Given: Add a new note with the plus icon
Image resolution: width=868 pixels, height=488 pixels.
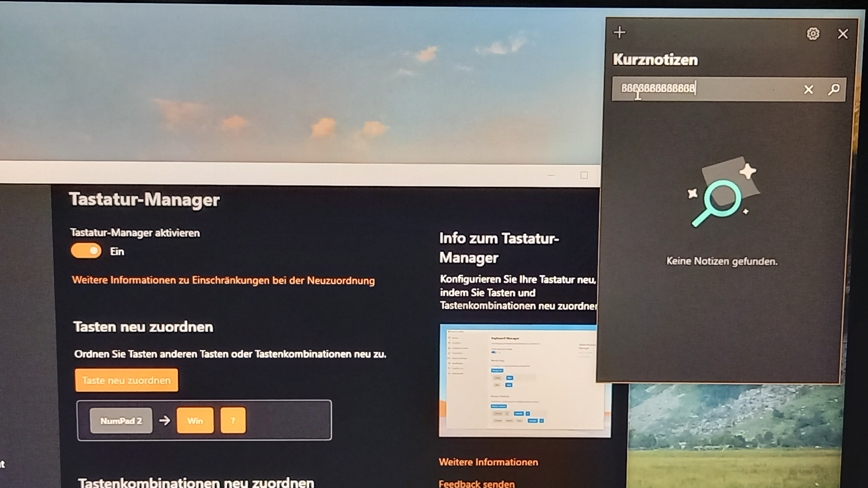Looking at the screenshot, I should tap(619, 33).
